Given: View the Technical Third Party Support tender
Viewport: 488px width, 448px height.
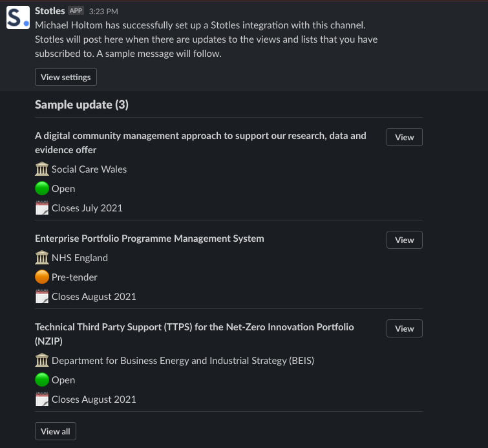Looking at the screenshot, I should pos(404,328).
